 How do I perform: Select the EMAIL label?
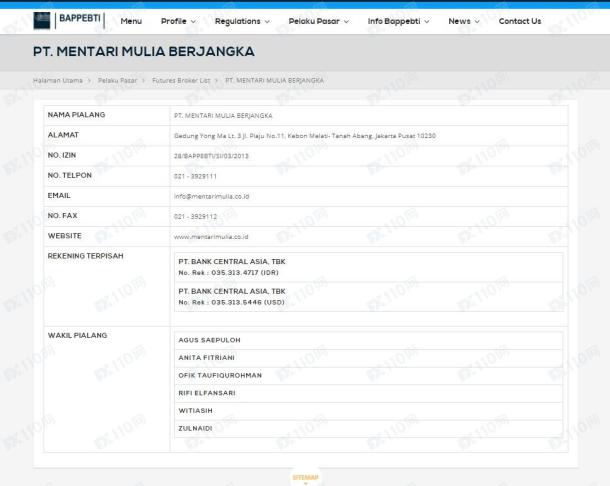(59, 196)
